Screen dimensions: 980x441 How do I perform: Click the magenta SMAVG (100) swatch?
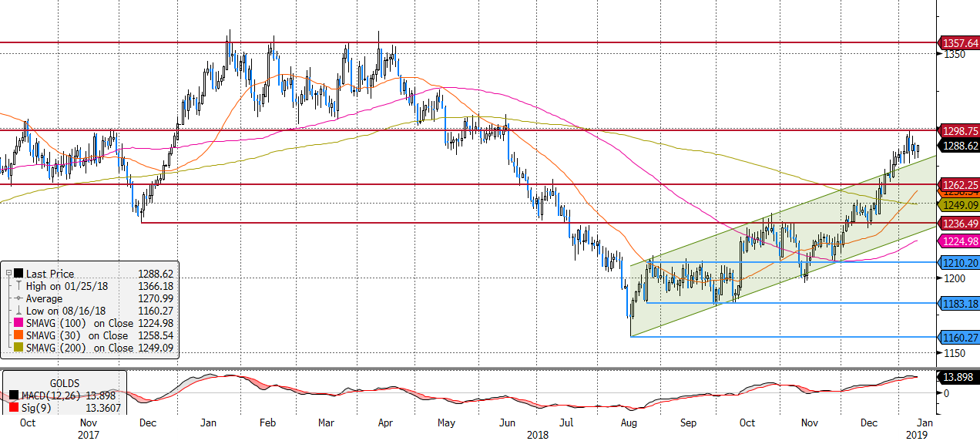tap(18, 323)
